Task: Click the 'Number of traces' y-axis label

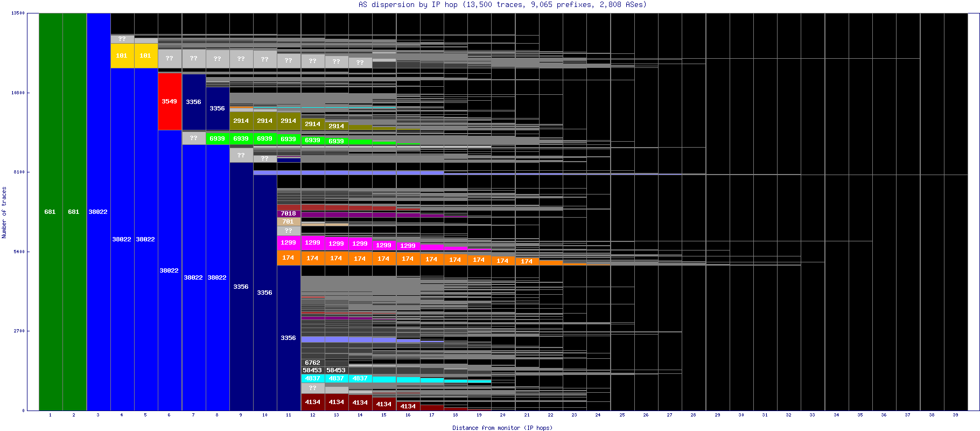Action: 4,212
